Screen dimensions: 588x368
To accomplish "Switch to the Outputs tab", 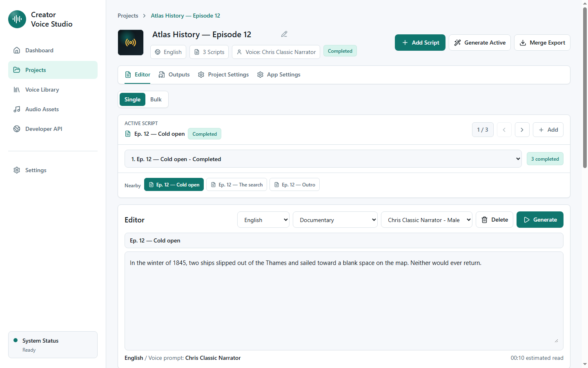I will [x=174, y=75].
